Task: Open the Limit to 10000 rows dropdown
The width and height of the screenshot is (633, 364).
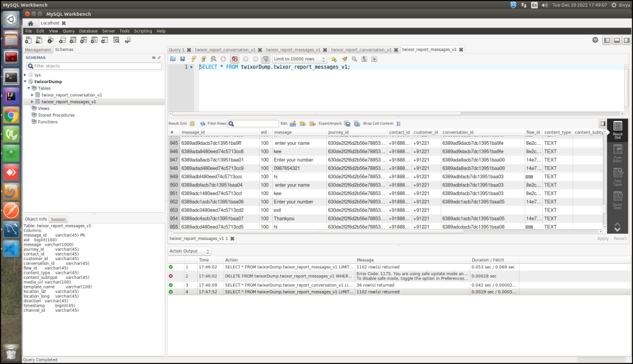Action: (299, 59)
